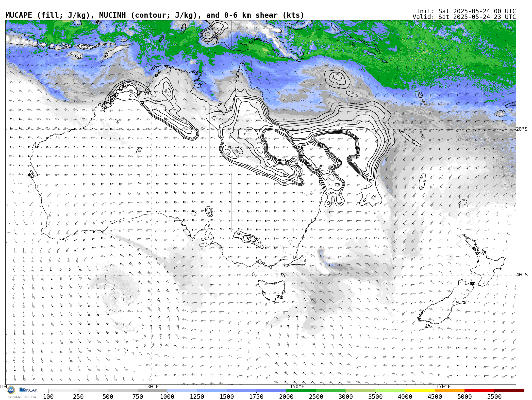Screen dimensions: 532x400
Task: Pick the blue 1250–1500 colorbar swatch
Action: tap(212, 391)
